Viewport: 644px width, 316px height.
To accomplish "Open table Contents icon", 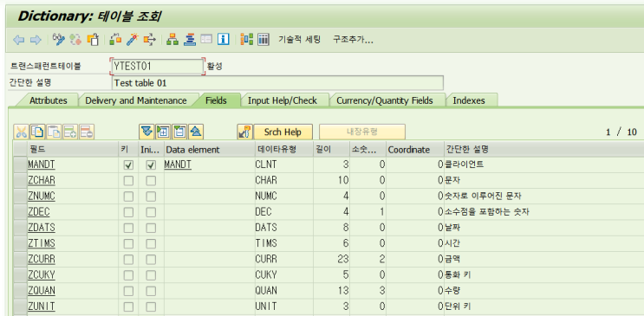I will (263, 40).
